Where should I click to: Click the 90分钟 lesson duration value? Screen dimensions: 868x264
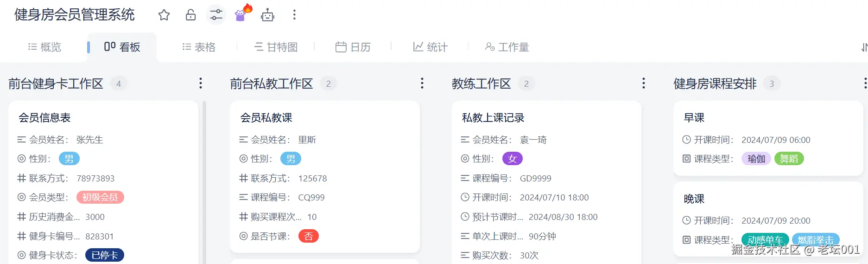pos(542,236)
